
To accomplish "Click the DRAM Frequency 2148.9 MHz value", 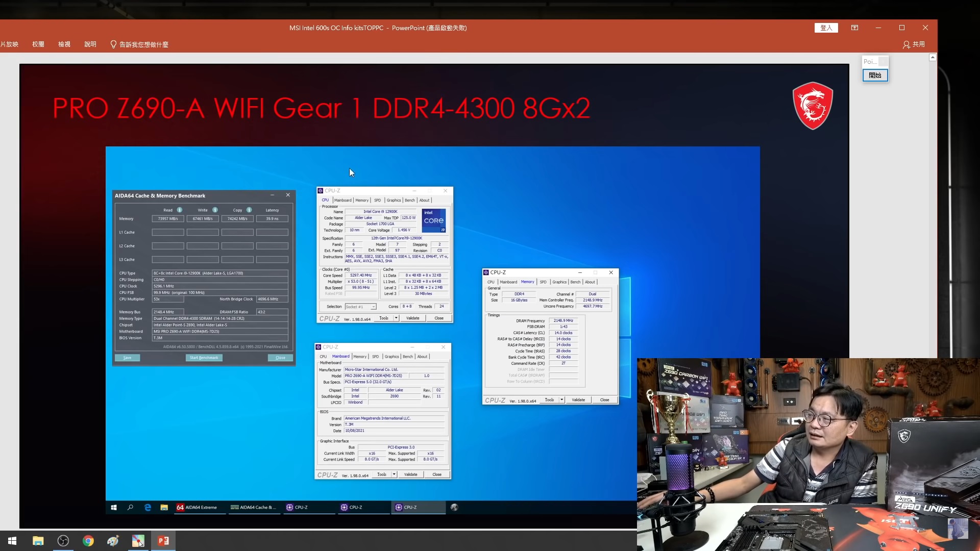I will click(x=563, y=320).
